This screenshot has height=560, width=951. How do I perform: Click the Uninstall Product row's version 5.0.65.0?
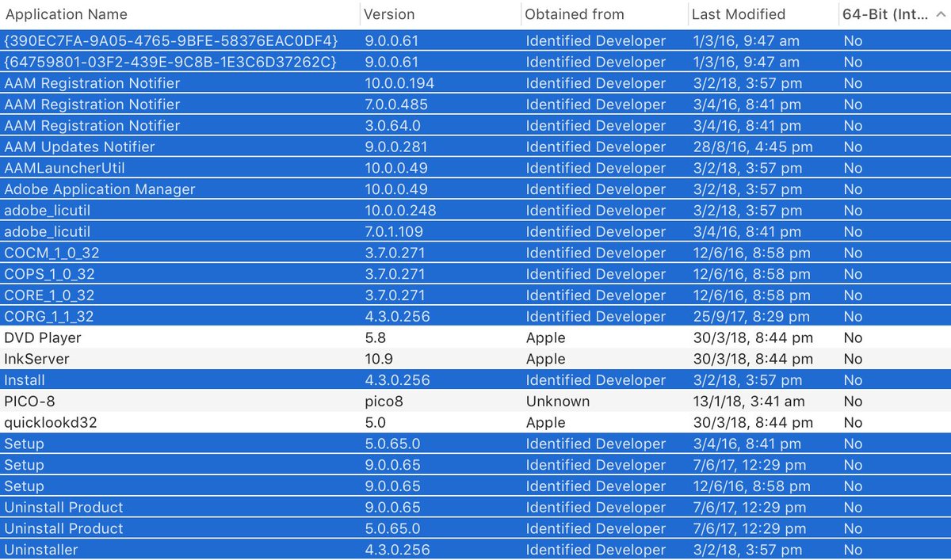[392, 529]
